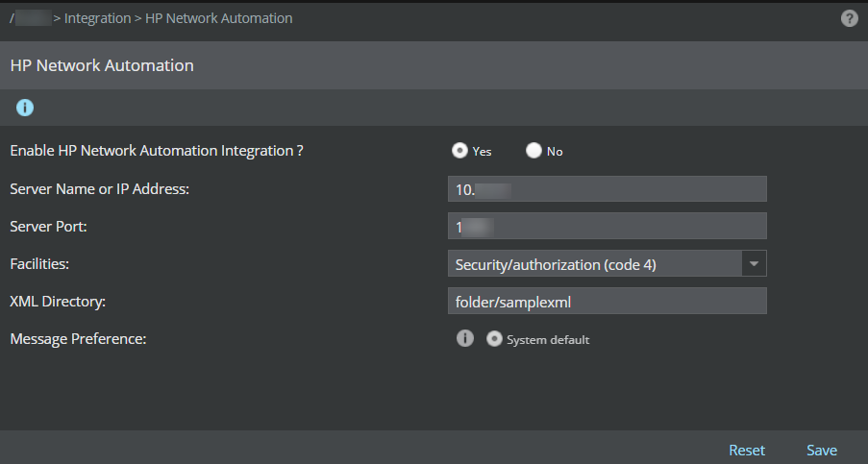Click the Facilities label
Viewport: 868px width, 464px height.
39,264
